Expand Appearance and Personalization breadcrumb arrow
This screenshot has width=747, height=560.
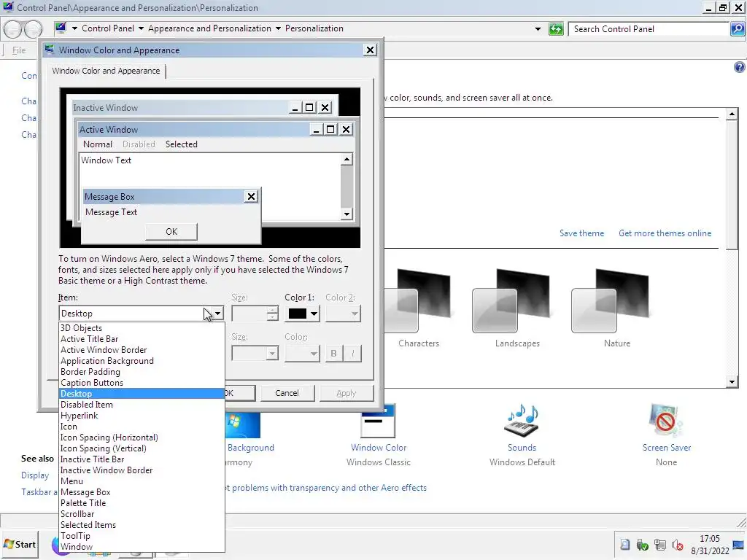click(x=278, y=28)
